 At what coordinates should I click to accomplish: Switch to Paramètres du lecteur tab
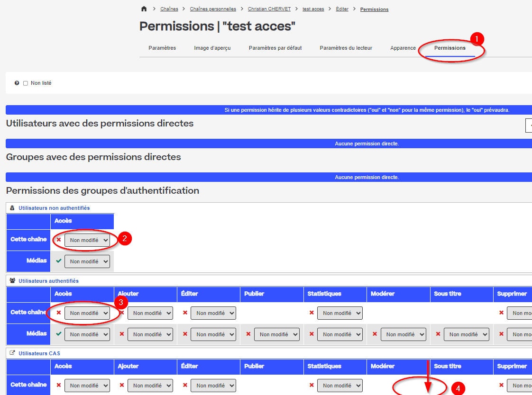point(346,48)
